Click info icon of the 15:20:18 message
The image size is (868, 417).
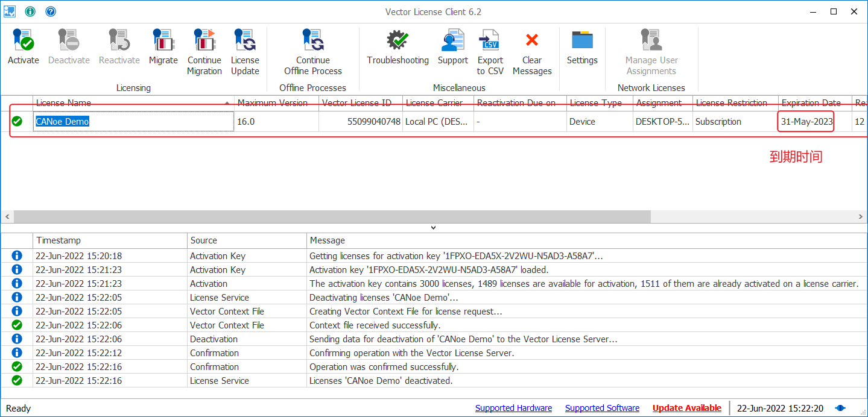coord(17,256)
